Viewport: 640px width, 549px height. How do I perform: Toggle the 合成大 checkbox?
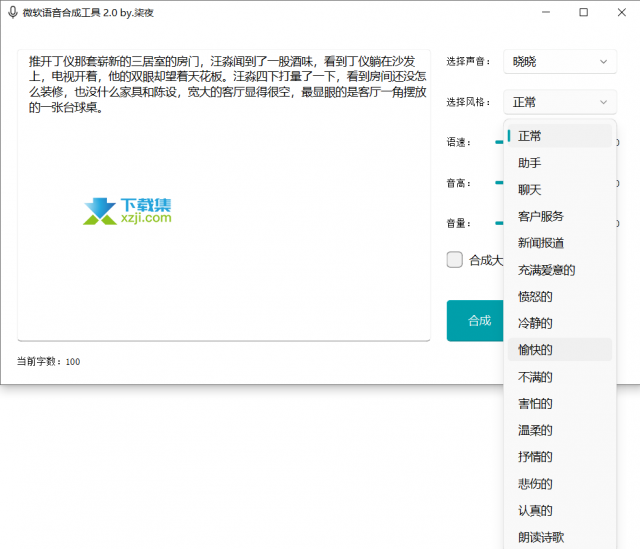tap(454, 260)
